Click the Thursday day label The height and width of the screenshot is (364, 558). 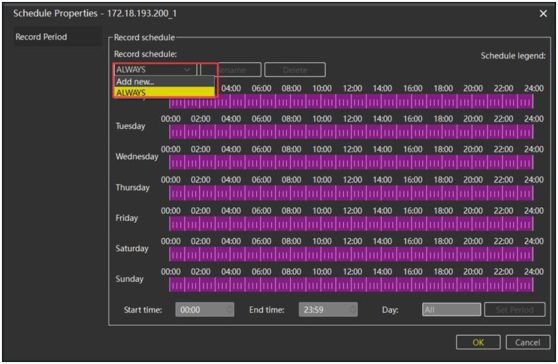[x=132, y=188]
